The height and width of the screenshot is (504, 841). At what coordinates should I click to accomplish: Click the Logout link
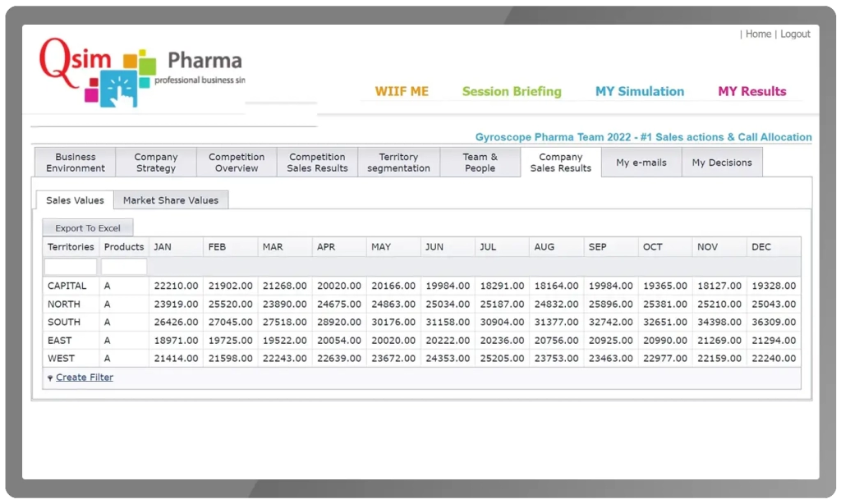(795, 34)
